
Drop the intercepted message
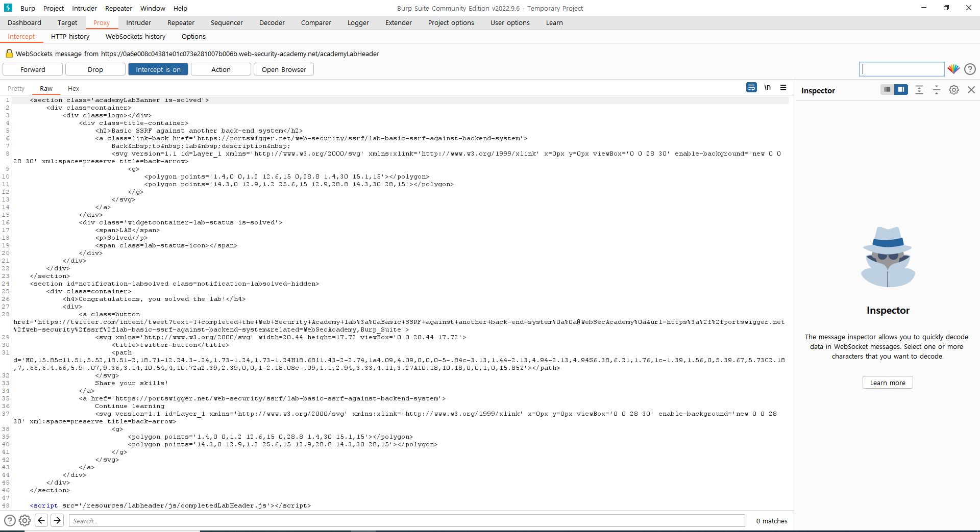pyautogui.click(x=95, y=69)
